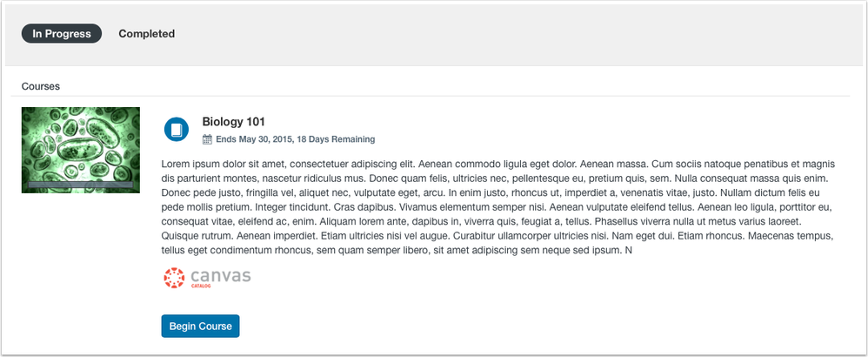Click the progress bar on course thumbnail
Image resolution: width=868 pixels, height=357 pixels.
81,185
